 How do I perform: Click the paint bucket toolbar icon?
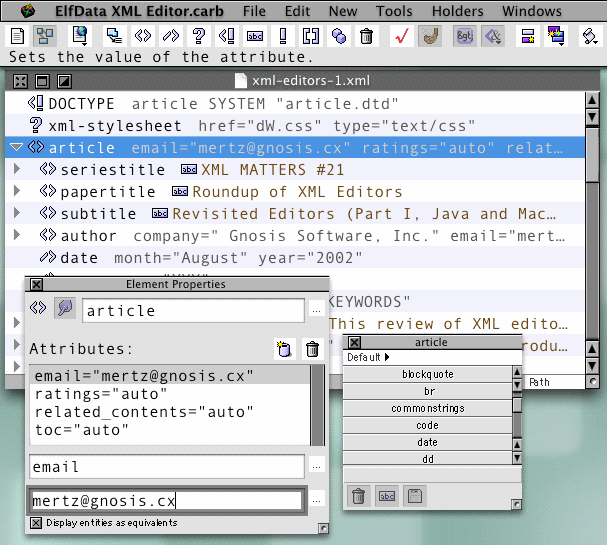tap(590, 36)
